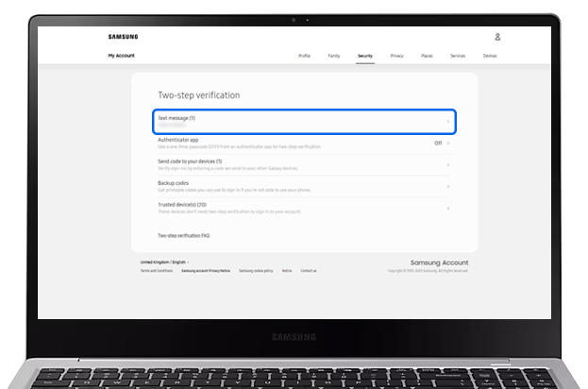588x389 pixels.
Task: Open the Places tab
Action: (427, 57)
